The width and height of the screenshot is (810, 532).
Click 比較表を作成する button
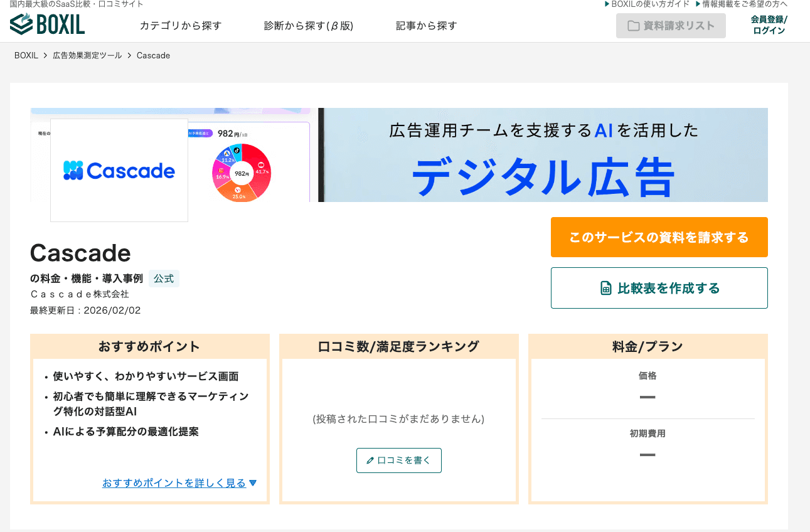pyautogui.click(x=659, y=288)
